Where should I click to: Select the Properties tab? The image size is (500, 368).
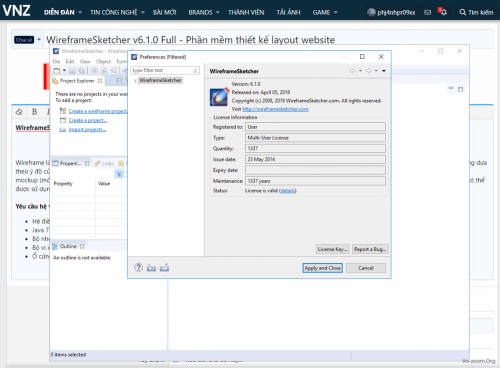click(71, 163)
